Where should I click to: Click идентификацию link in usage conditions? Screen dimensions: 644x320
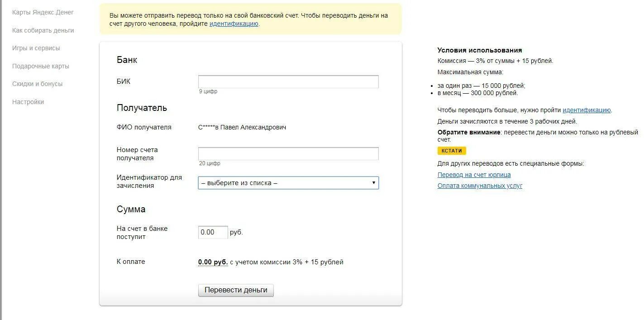click(587, 110)
